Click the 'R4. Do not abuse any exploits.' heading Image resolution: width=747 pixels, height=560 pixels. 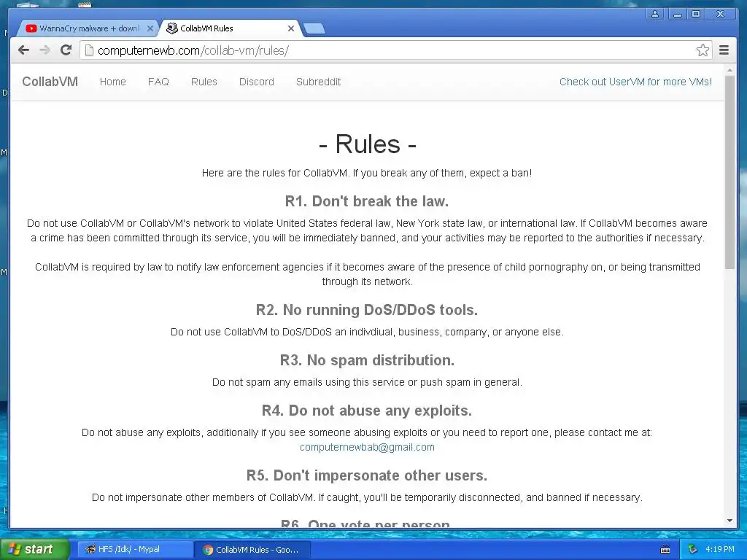click(x=367, y=411)
